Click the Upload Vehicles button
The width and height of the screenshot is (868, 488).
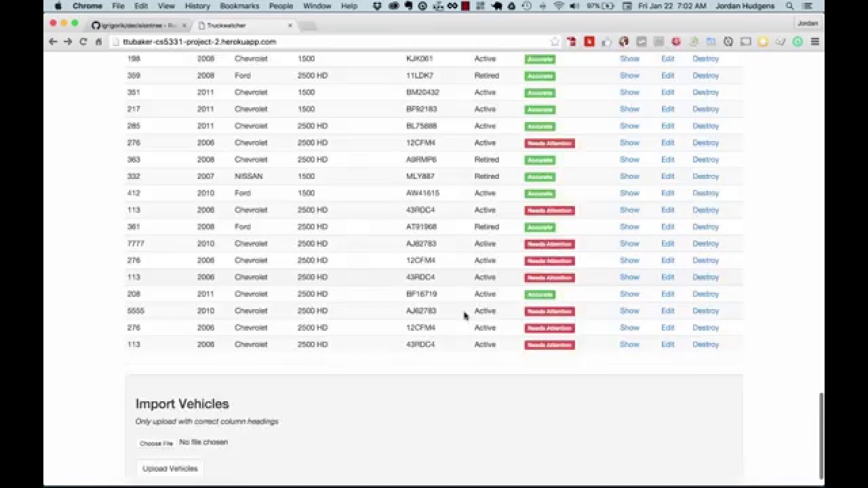pos(170,468)
